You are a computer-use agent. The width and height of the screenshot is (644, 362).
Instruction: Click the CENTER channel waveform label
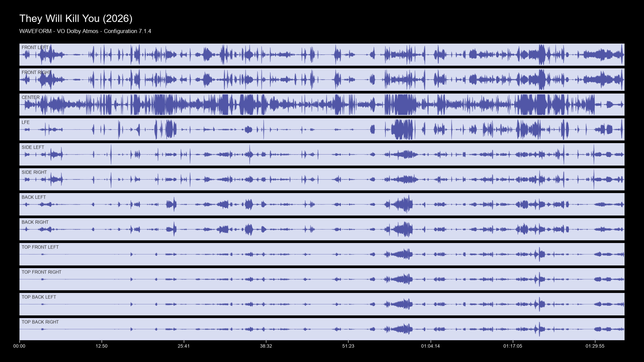click(31, 98)
